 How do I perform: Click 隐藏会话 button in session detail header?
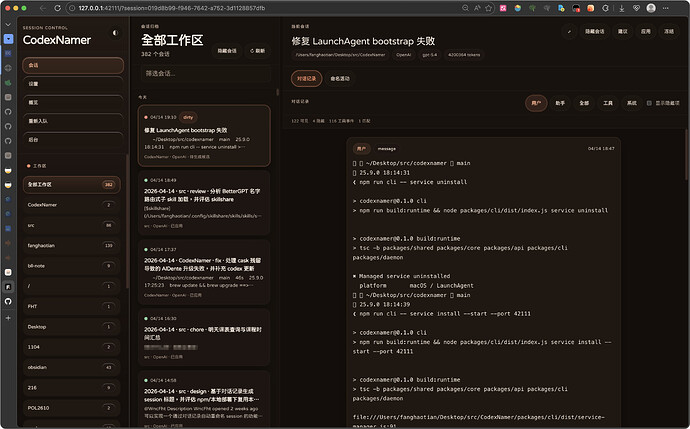click(x=595, y=32)
